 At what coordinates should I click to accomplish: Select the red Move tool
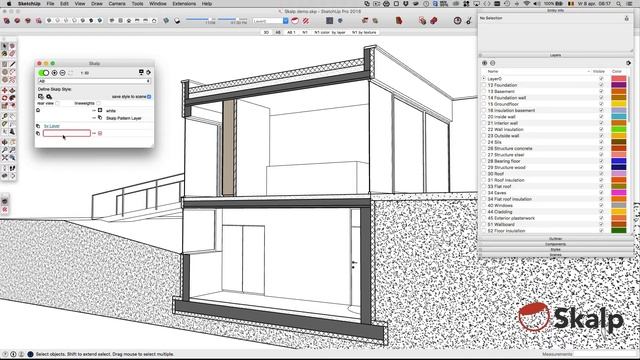coord(4,90)
